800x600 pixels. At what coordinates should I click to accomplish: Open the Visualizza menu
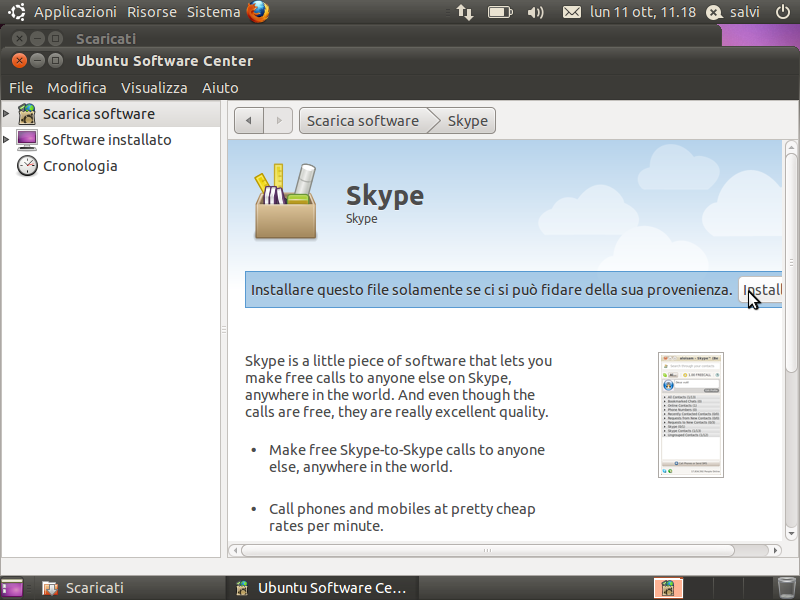coord(154,88)
